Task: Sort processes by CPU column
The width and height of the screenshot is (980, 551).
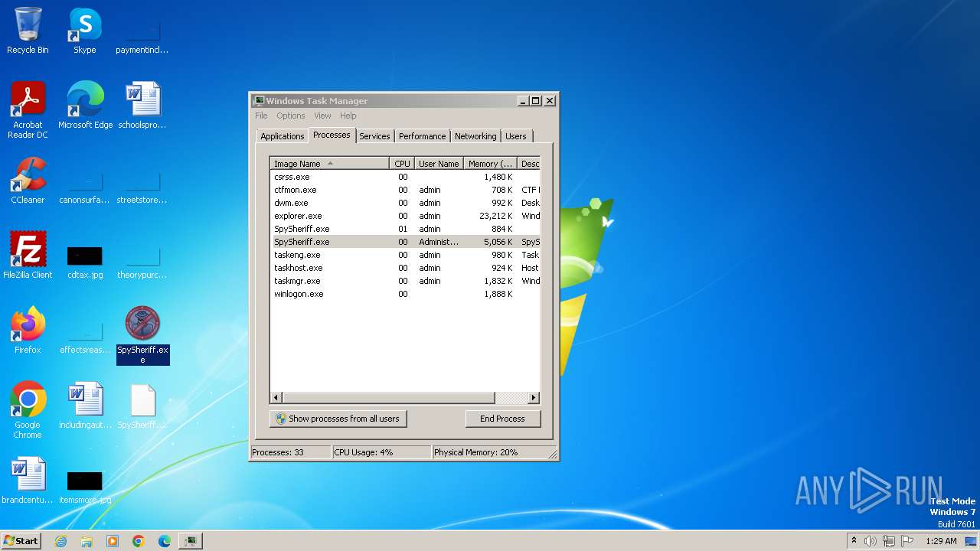Action: click(x=402, y=164)
